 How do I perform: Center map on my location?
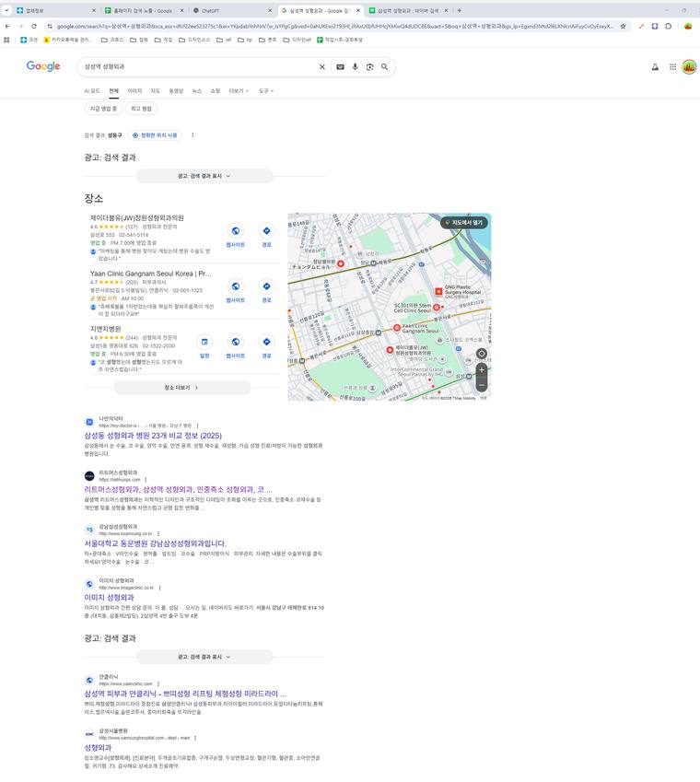482,354
